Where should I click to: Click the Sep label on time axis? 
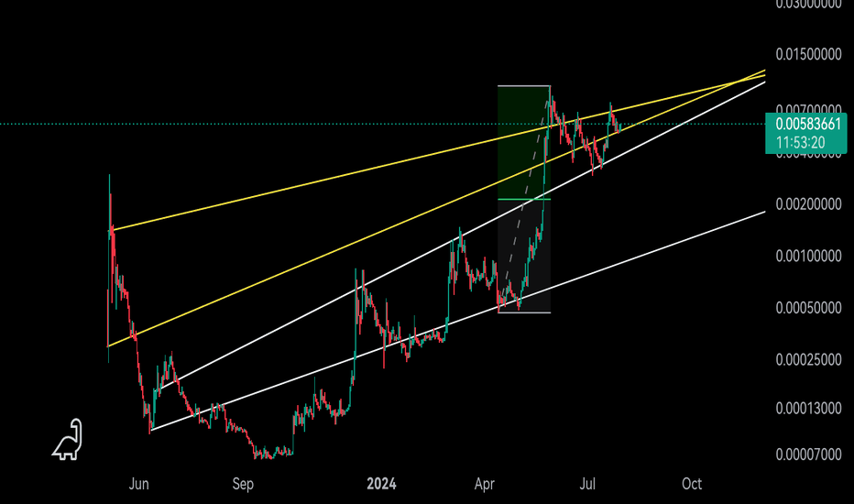point(243,484)
